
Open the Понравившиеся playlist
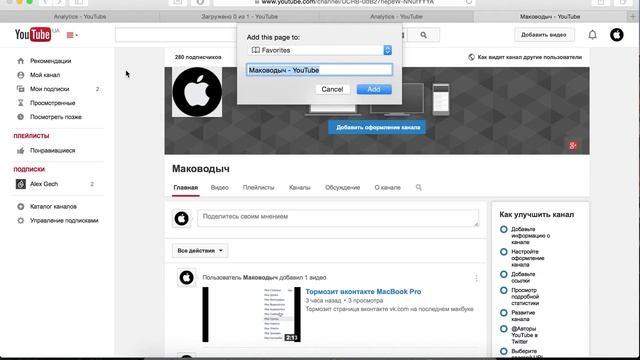pyautogui.click(x=53, y=151)
